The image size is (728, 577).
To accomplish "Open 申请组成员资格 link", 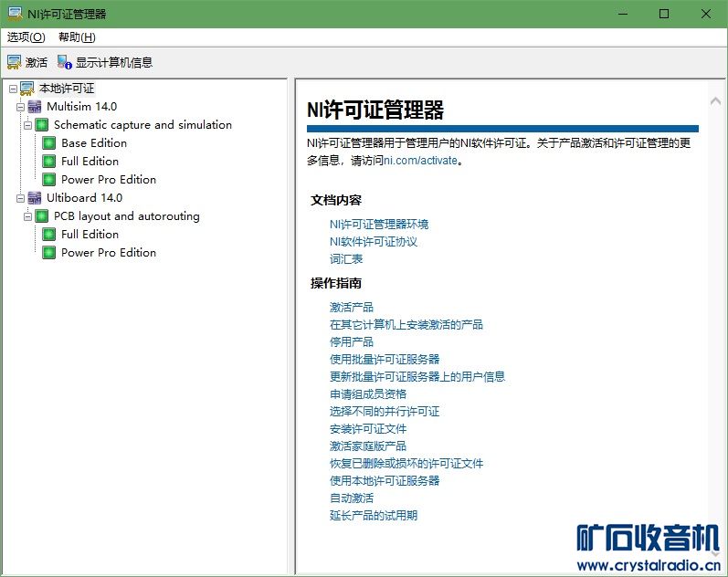I will [368, 394].
